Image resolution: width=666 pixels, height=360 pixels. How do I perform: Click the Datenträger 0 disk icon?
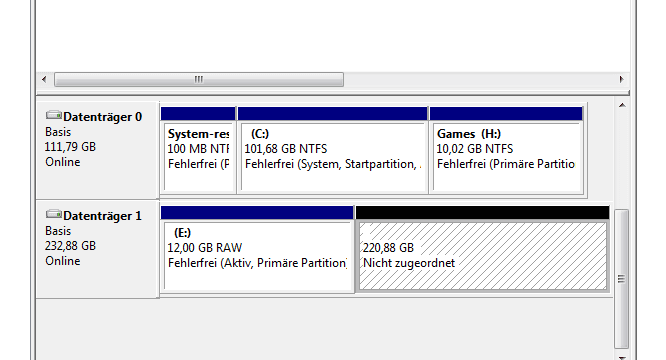[x=54, y=115]
